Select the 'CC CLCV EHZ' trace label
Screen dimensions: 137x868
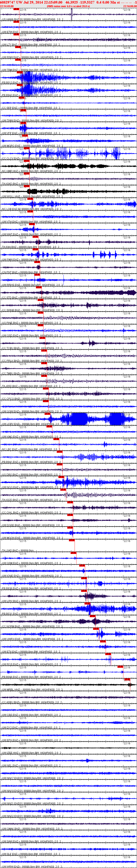pyautogui.click(x=11, y=158)
